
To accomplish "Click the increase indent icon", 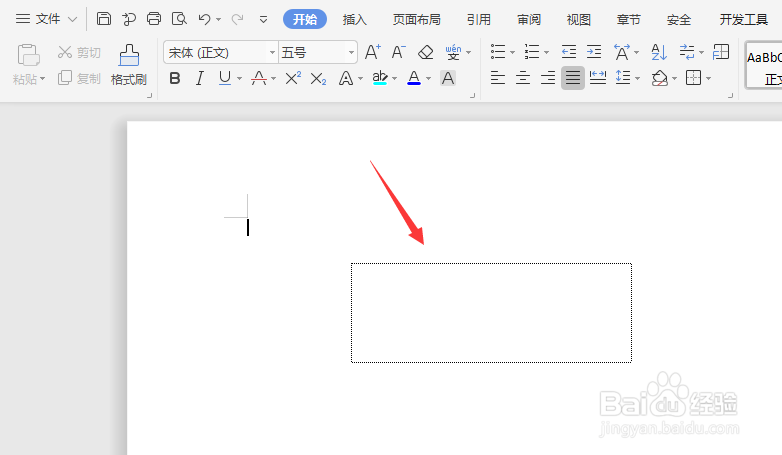I will (593, 52).
